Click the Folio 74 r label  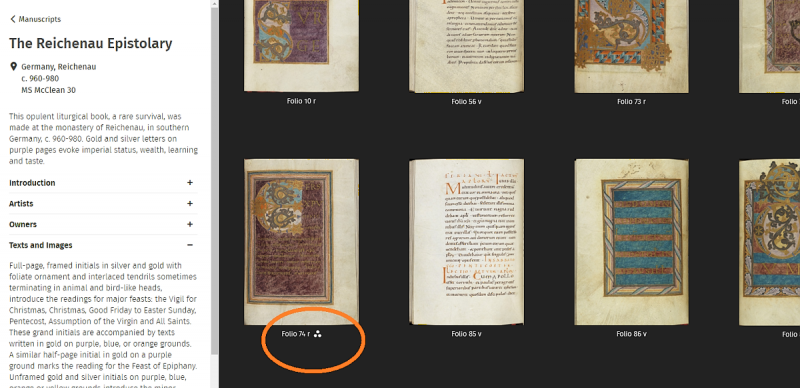click(295, 334)
